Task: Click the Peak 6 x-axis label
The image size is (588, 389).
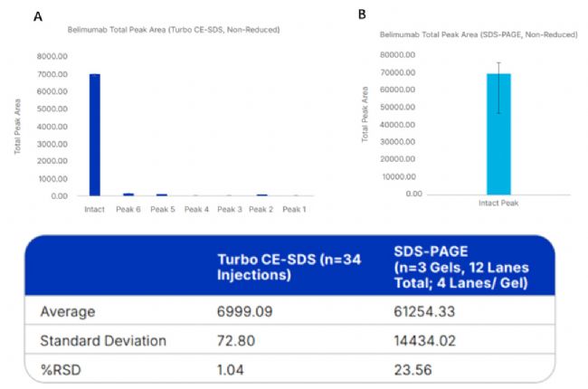Action: (128, 209)
